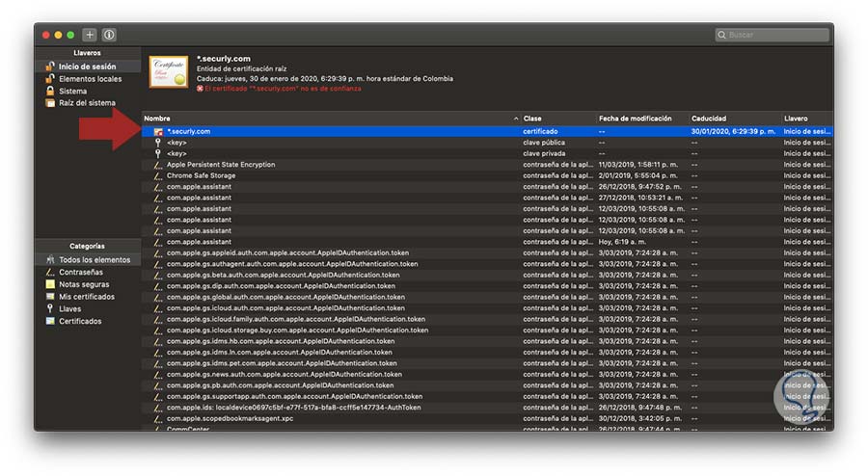Click the 30/01/2020 caducidad cell
This screenshot has height=476, width=868.
coord(733,132)
